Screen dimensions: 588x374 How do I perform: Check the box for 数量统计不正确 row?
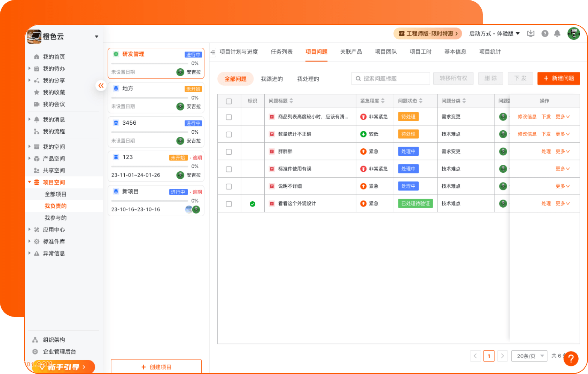click(229, 134)
